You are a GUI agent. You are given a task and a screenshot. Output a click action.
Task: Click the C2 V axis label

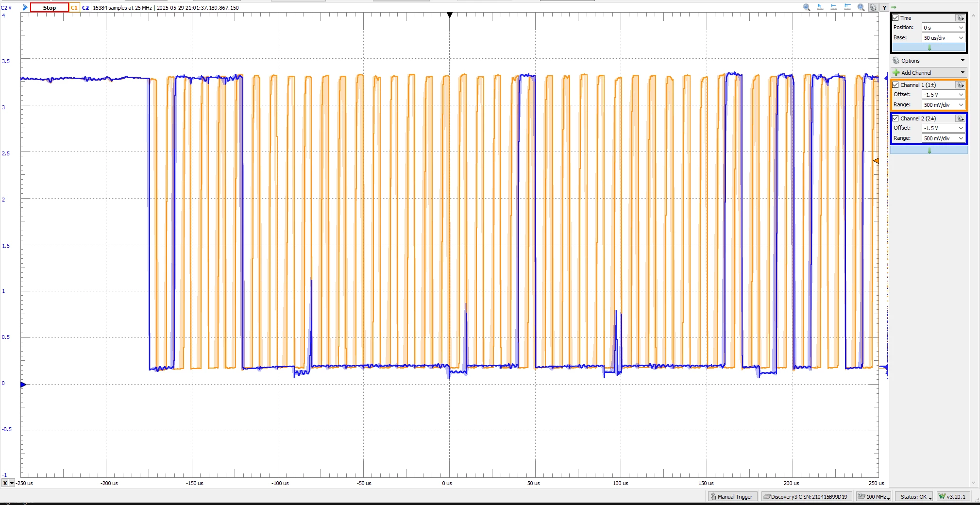tap(6, 8)
